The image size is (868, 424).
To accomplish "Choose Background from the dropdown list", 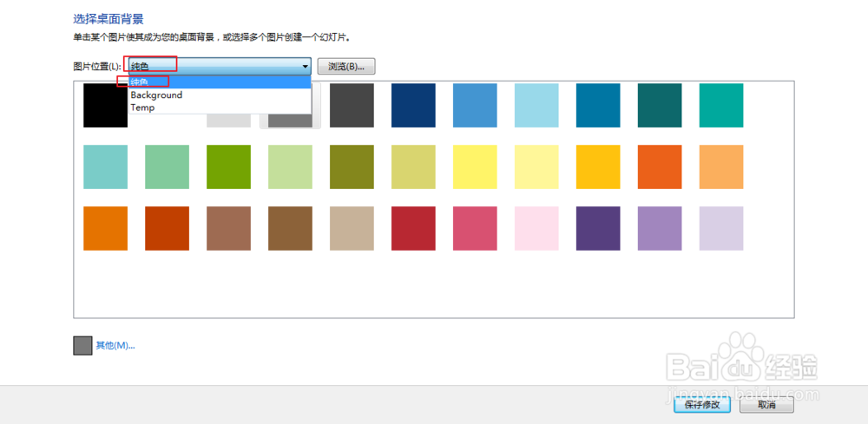I will pyautogui.click(x=220, y=95).
